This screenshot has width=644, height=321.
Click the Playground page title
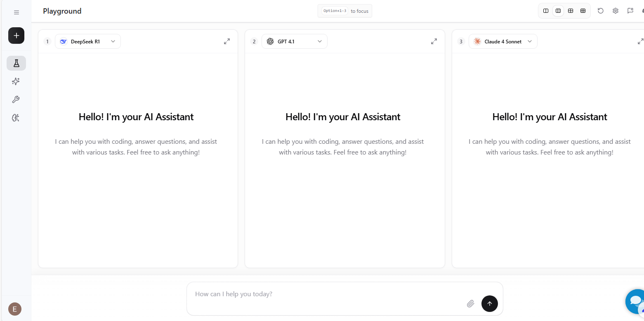62,11
